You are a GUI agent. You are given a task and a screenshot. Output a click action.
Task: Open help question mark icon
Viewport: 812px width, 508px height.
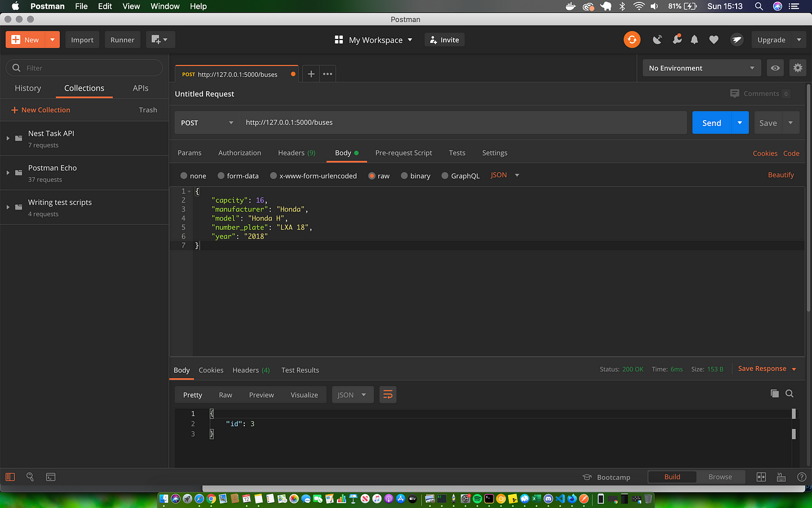click(802, 477)
